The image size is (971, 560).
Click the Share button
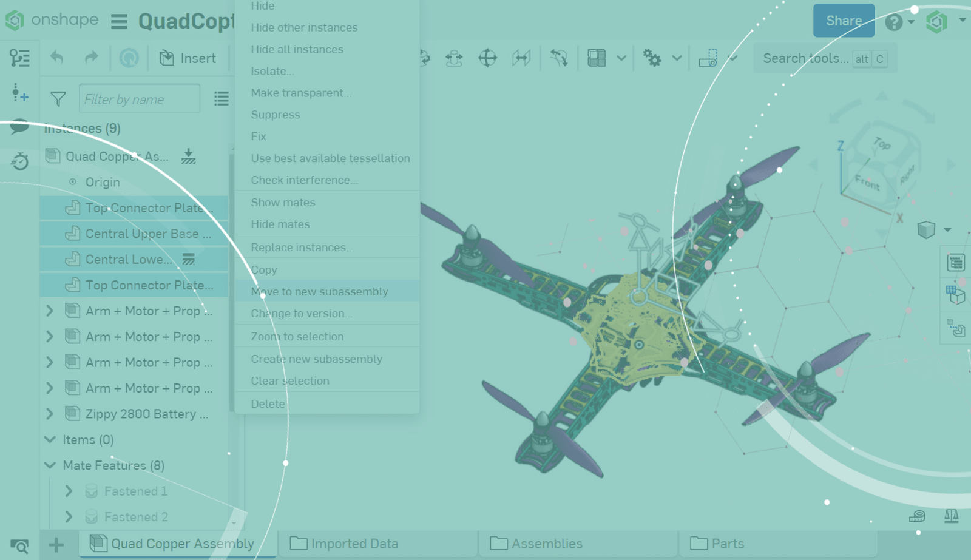843,21
